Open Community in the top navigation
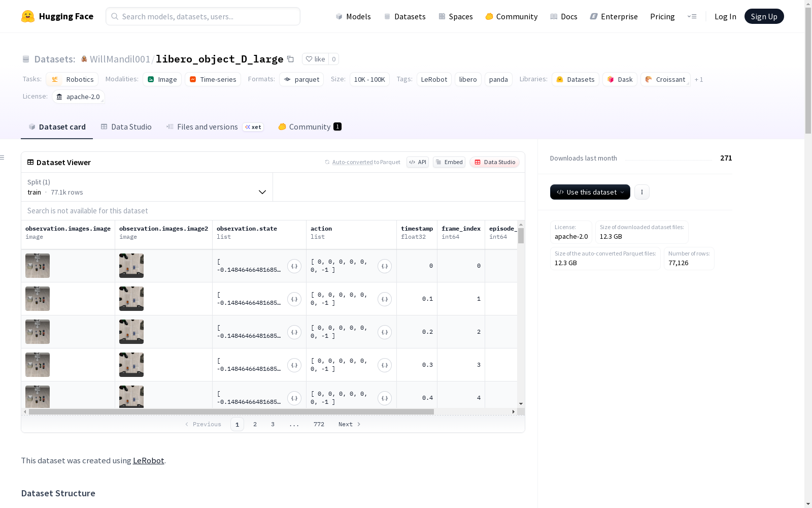 click(512, 16)
